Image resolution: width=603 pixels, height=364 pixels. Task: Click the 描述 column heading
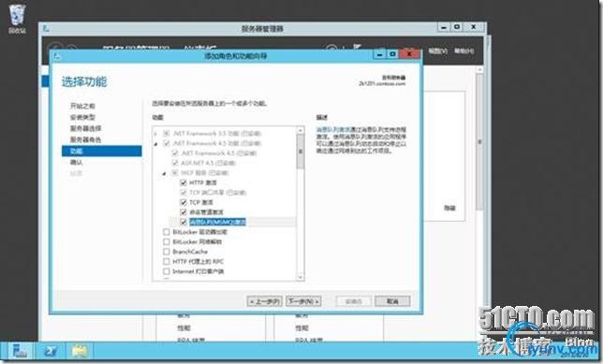pos(321,117)
